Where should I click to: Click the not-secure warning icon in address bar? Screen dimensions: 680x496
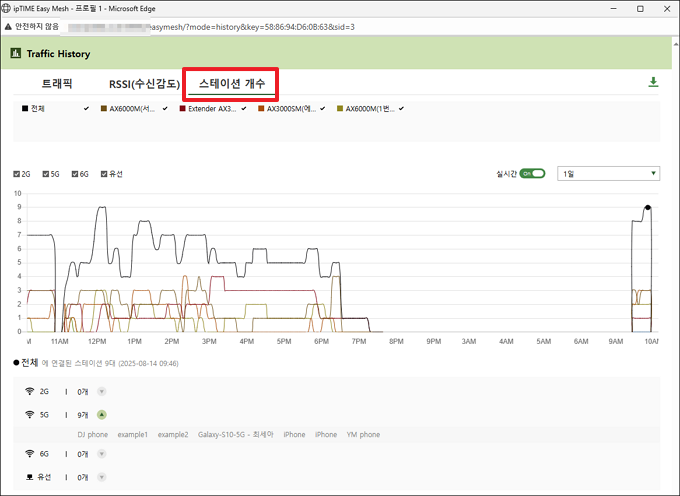[7, 24]
